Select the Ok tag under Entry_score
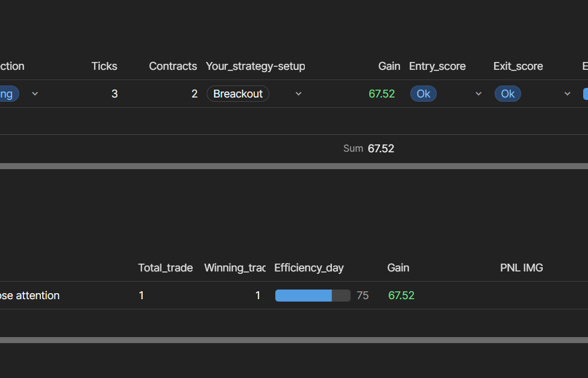The height and width of the screenshot is (378, 588). pos(424,94)
